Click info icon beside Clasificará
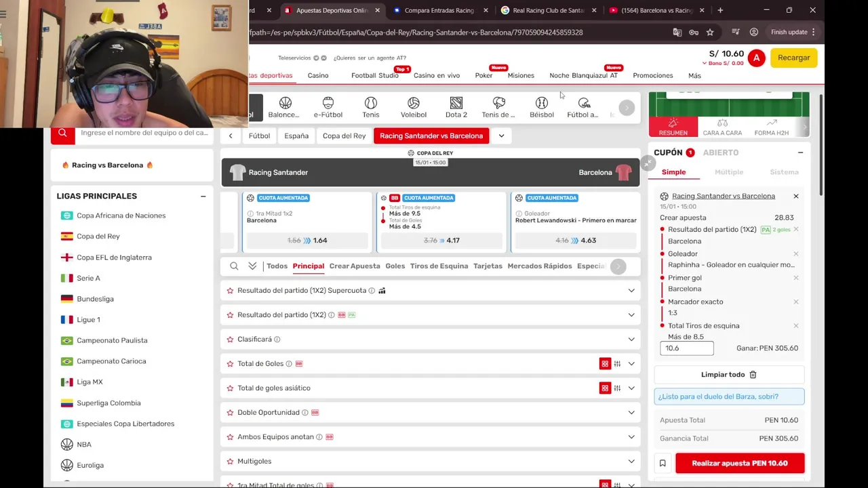This screenshot has width=868, height=488. coord(277,340)
